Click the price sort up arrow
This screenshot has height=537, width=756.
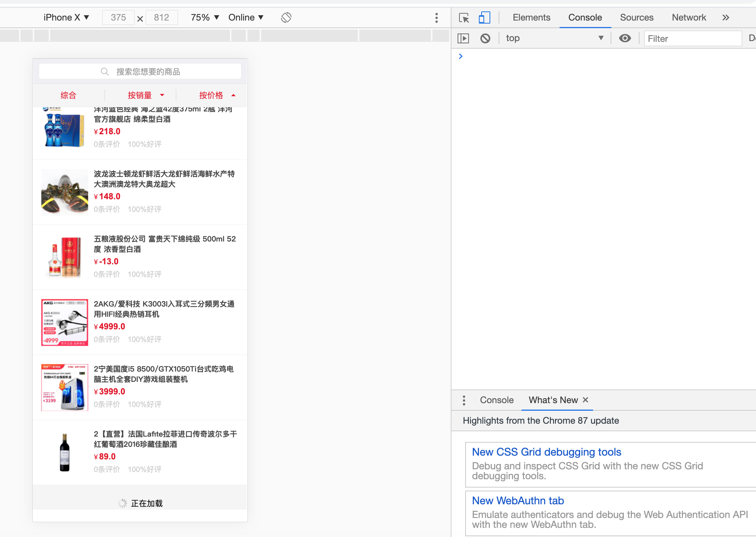[233, 95]
